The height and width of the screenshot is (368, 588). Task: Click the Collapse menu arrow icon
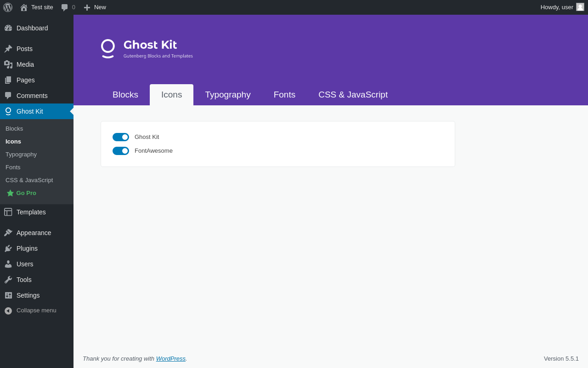click(x=8, y=311)
